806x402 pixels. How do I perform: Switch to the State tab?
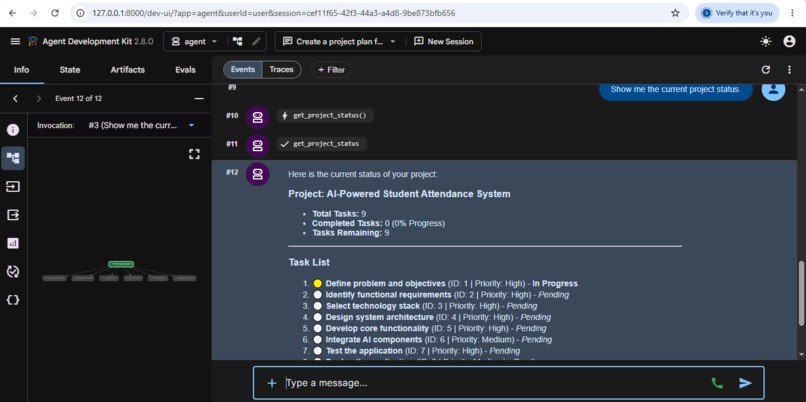[x=70, y=70]
